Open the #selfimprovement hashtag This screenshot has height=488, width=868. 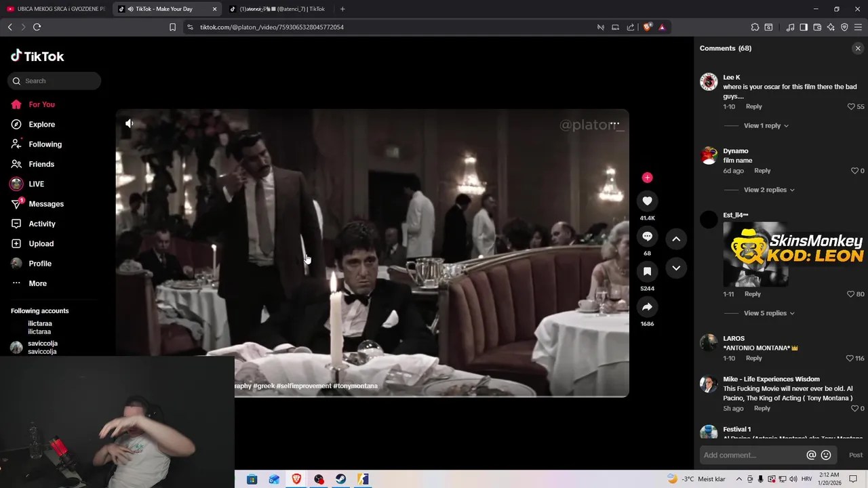click(304, 386)
